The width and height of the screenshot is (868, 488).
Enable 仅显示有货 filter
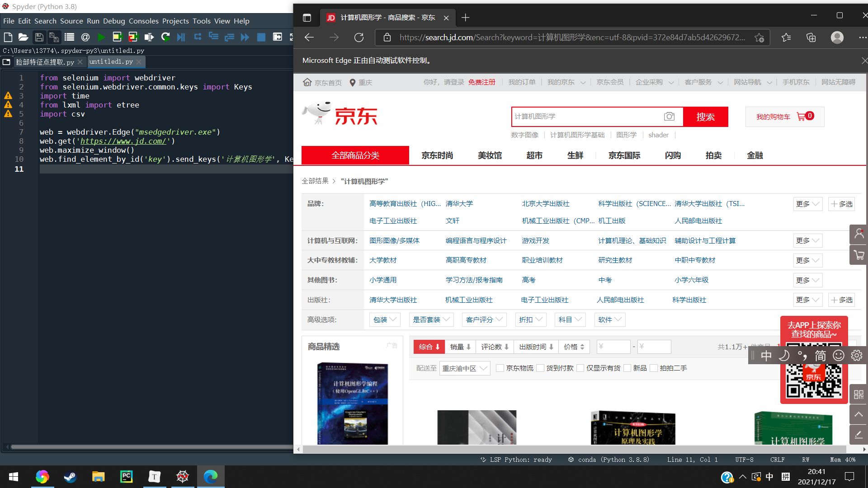point(580,368)
